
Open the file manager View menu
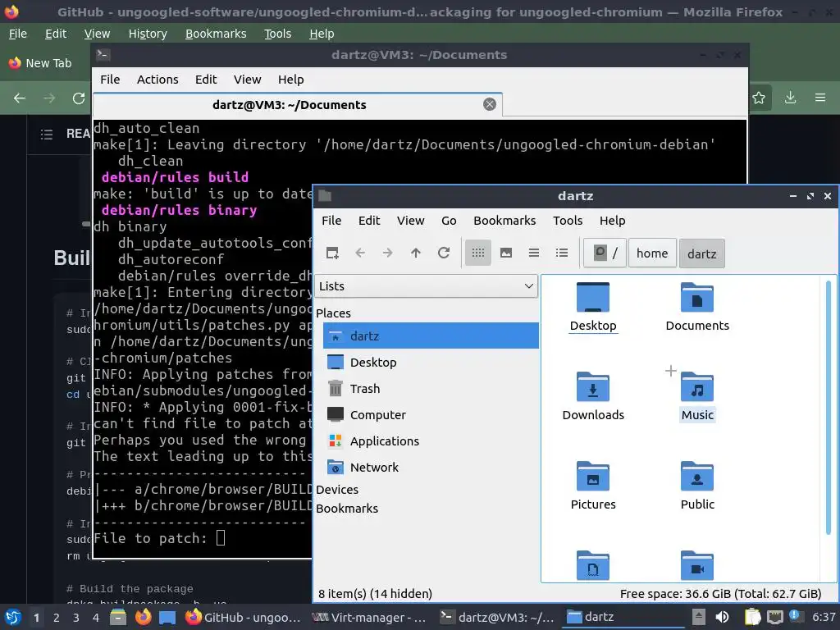[x=410, y=221]
